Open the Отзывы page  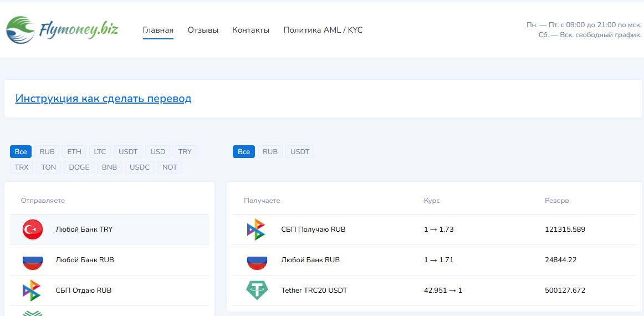coord(203,30)
